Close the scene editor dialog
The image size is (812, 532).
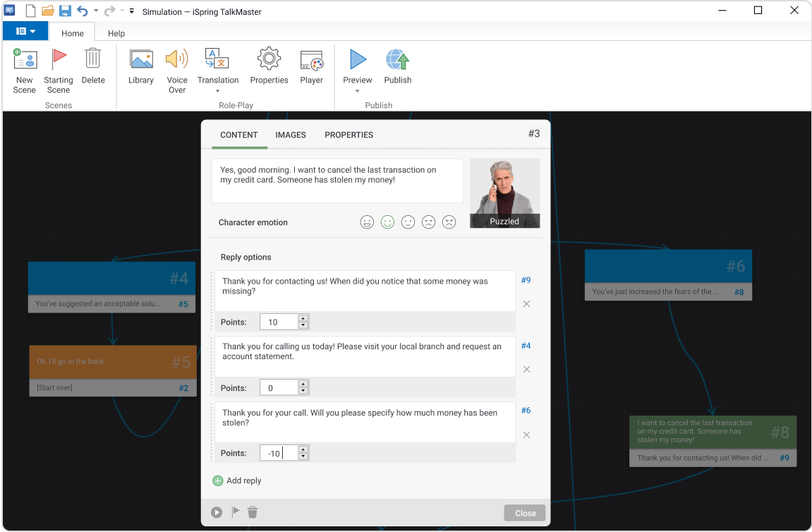click(x=524, y=512)
